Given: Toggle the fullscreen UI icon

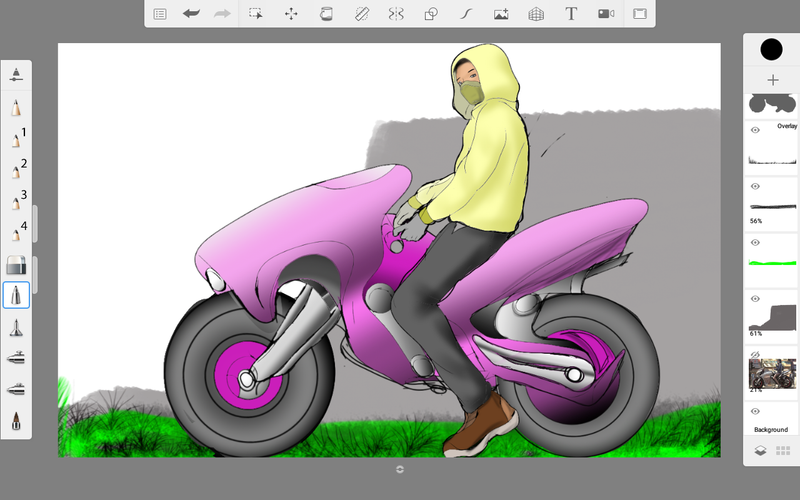Looking at the screenshot, I should tap(640, 14).
